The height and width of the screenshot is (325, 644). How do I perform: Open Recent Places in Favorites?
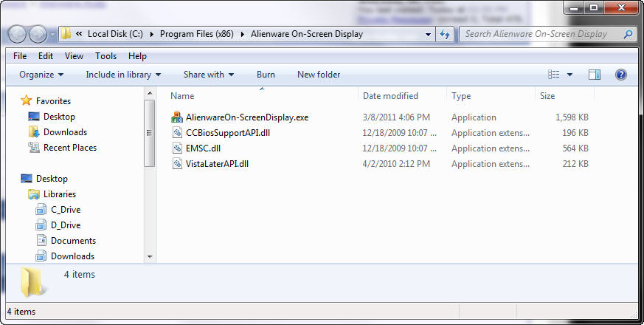pyautogui.click(x=70, y=148)
